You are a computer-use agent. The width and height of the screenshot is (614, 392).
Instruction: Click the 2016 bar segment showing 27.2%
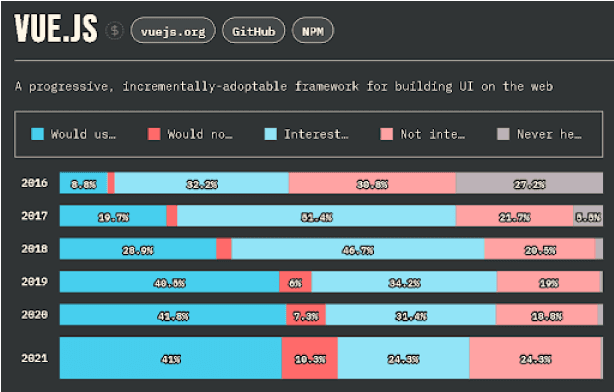click(x=529, y=183)
